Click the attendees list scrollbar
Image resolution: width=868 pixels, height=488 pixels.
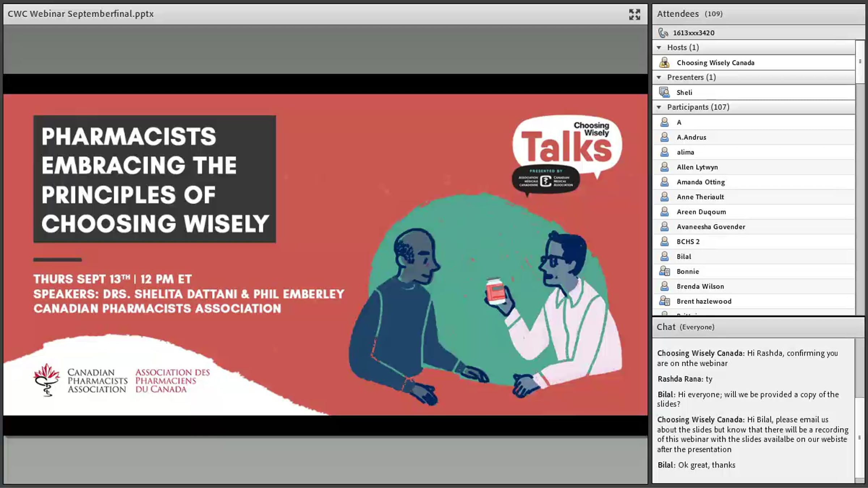pyautogui.click(x=860, y=177)
